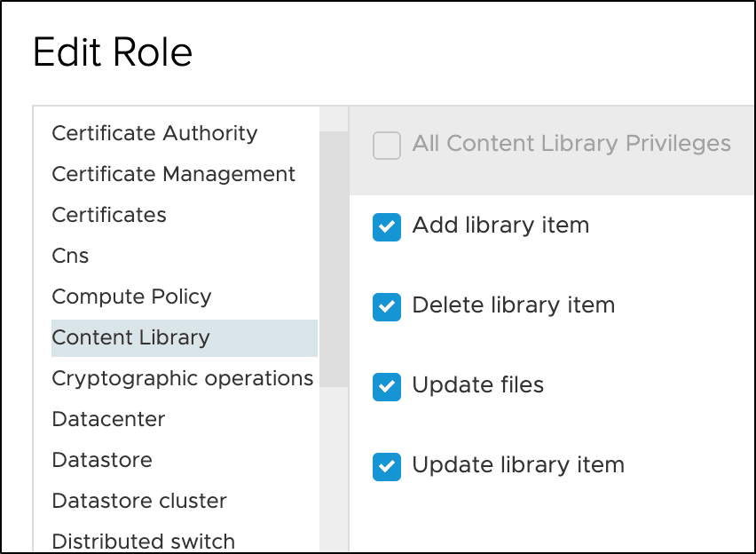
Task: Select Certificate Authority in category list
Action: click(154, 133)
